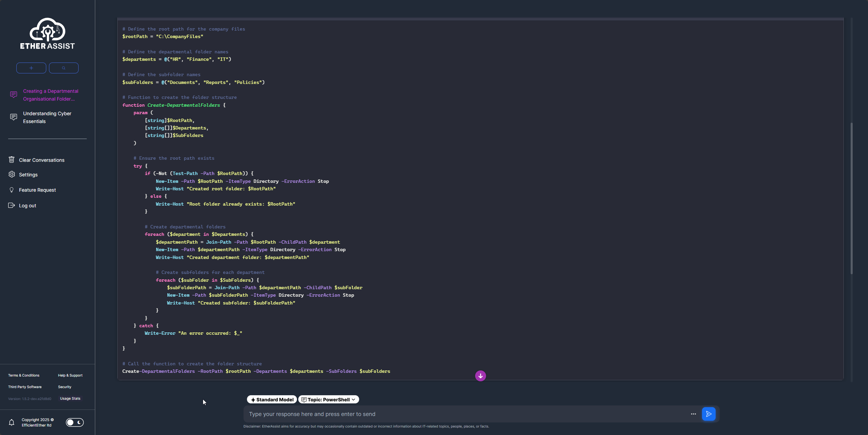Open the Creating a Departmental Organisational Folder conversation
868x435 pixels.
pyautogui.click(x=51, y=95)
